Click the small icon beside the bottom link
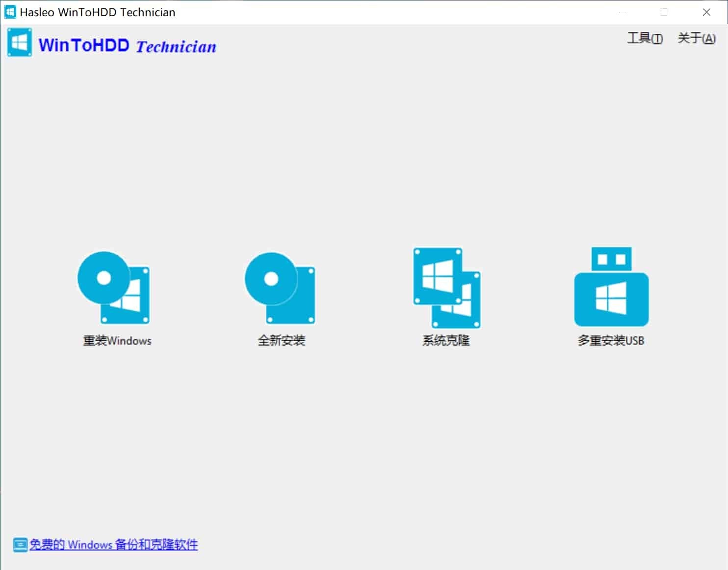This screenshot has height=570, width=728. tap(20, 544)
